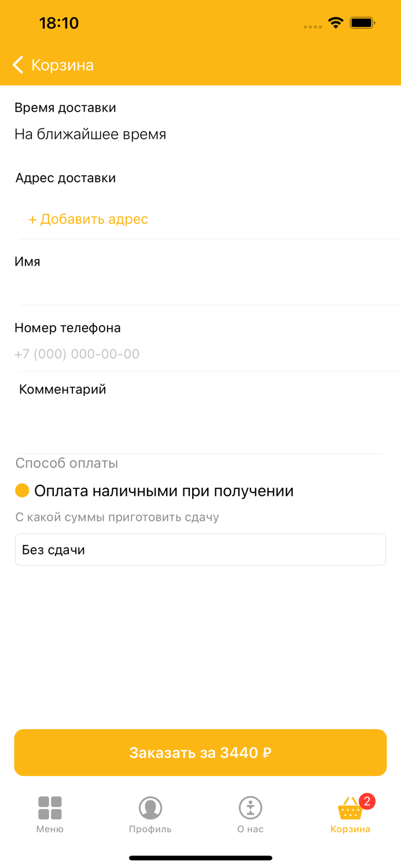Toggle the cash payment selection circle
Viewport: 401px width, 868px height.
pyautogui.click(x=21, y=490)
